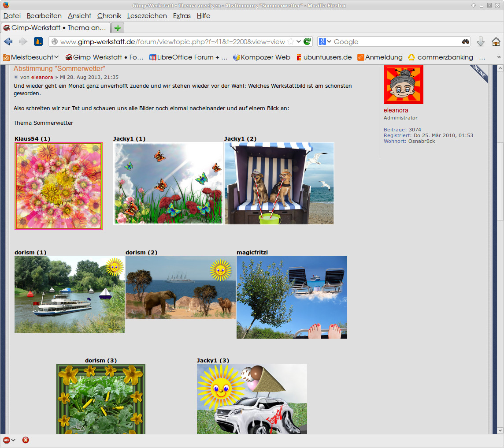Screen dimensions: 504x448
Task: Open the eleanora profile link in the sidebar
Action: [x=396, y=110]
